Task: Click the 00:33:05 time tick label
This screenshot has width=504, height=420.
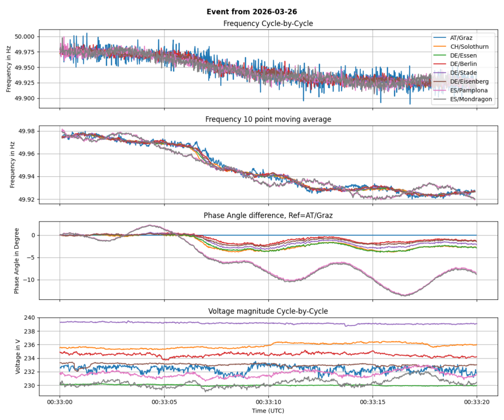Action: click(164, 402)
